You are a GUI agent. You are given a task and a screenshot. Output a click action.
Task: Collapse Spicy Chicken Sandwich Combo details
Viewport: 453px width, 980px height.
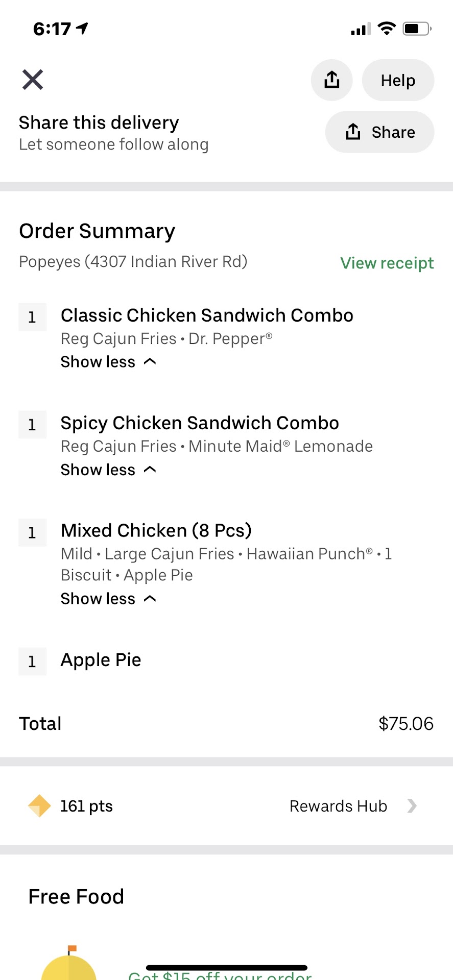tap(108, 470)
